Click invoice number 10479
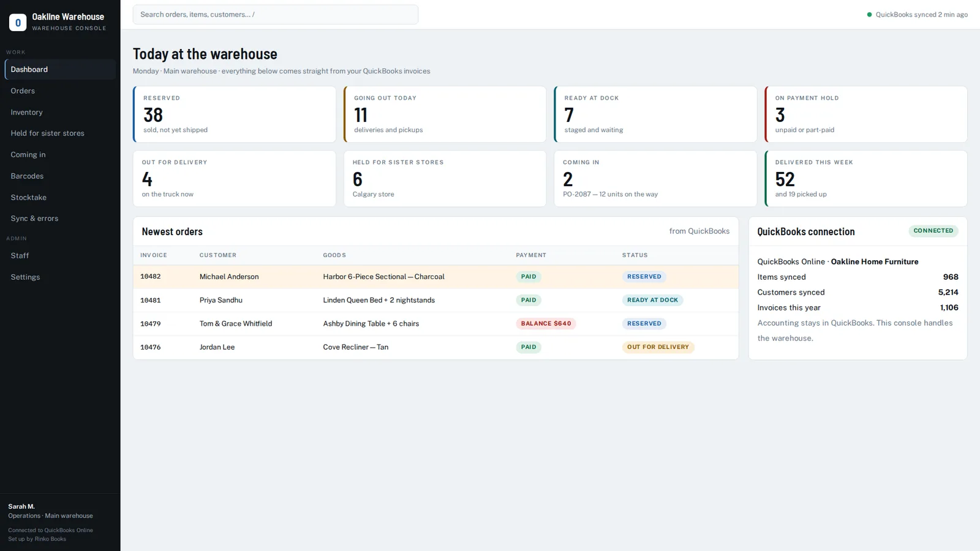 coord(151,324)
